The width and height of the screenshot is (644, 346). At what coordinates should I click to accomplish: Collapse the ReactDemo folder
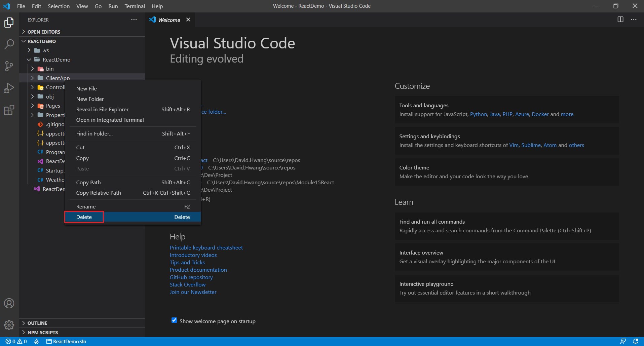[x=82, y=60]
